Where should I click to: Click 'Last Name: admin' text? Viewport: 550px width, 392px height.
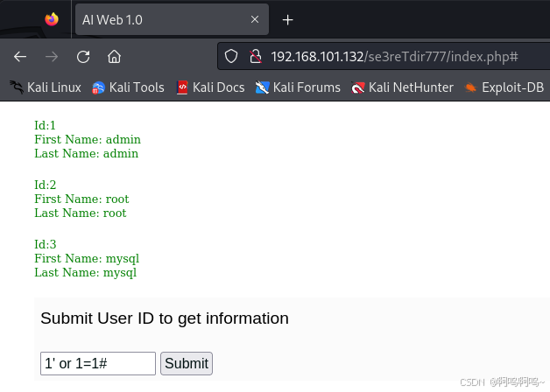point(87,153)
